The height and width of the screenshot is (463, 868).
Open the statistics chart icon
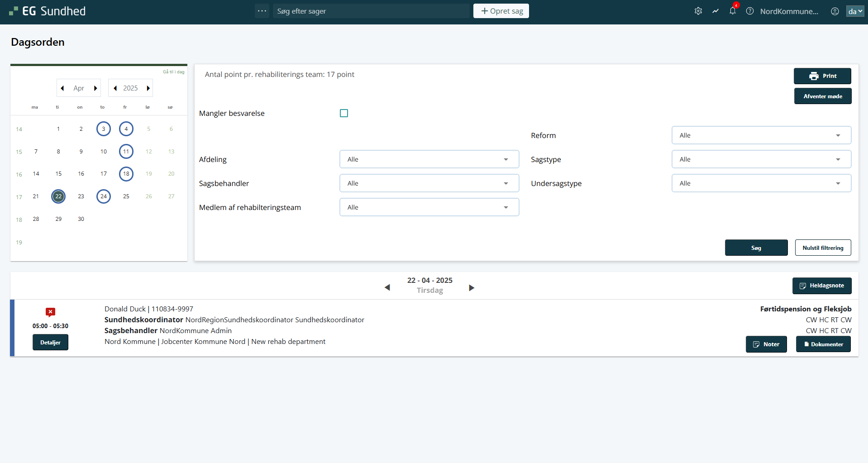[x=715, y=11]
